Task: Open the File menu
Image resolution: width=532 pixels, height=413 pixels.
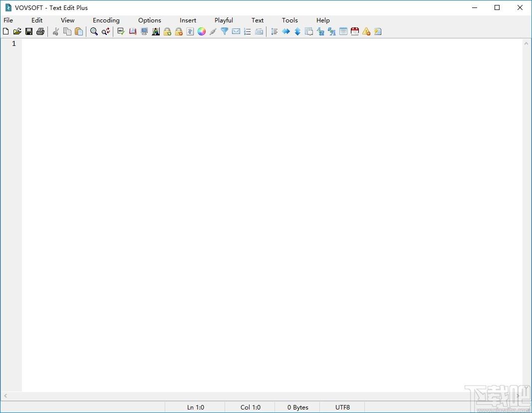Action: [x=8, y=20]
